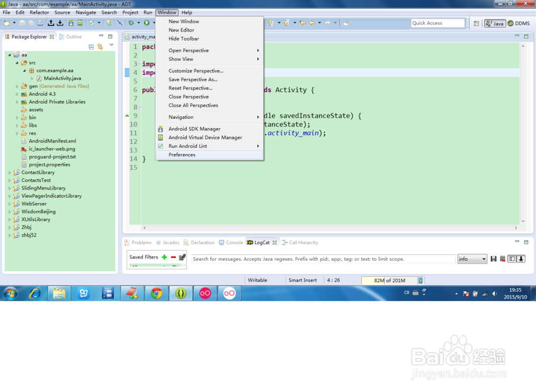Open Android SDK Manager toolbar icon

(71, 23)
